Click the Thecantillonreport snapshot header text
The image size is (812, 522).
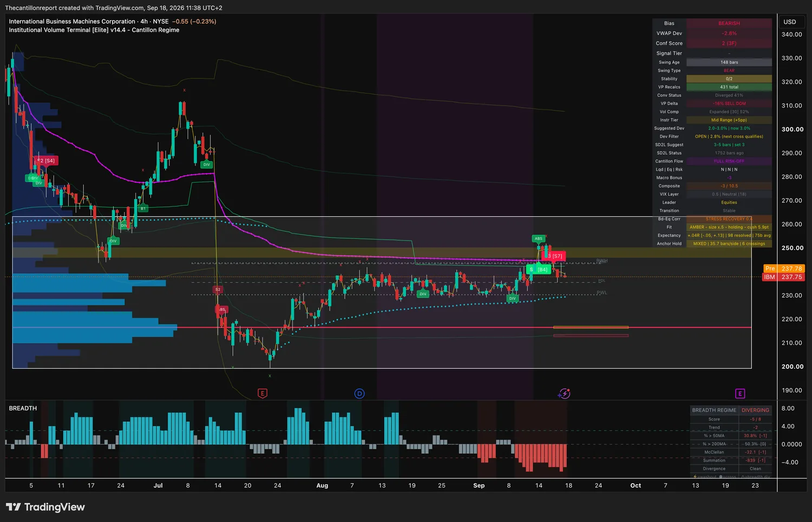click(x=114, y=8)
